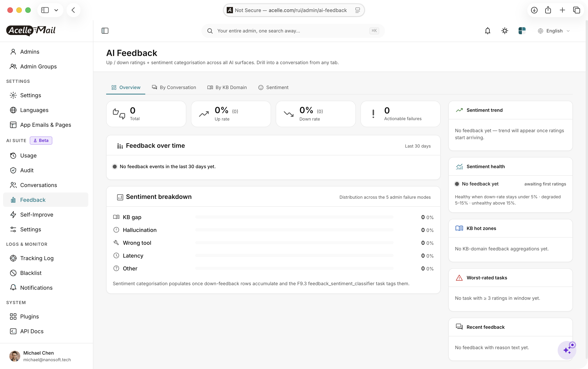Click the Beta badge next to AI Suite
This screenshot has height=369, width=588.
[x=41, y=140]
